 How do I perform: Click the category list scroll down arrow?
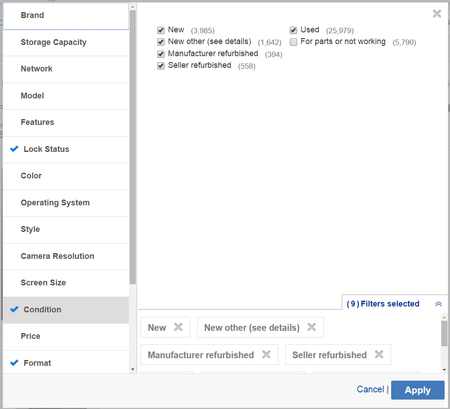pos(132,369)
